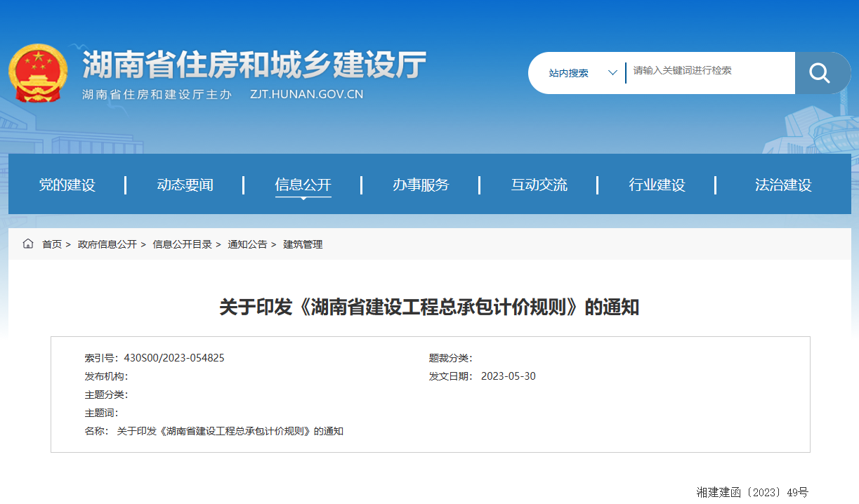
Task: Click 政府信息公开 breadcrumb link
Action: pyautogui.click(x=107, y=244)
